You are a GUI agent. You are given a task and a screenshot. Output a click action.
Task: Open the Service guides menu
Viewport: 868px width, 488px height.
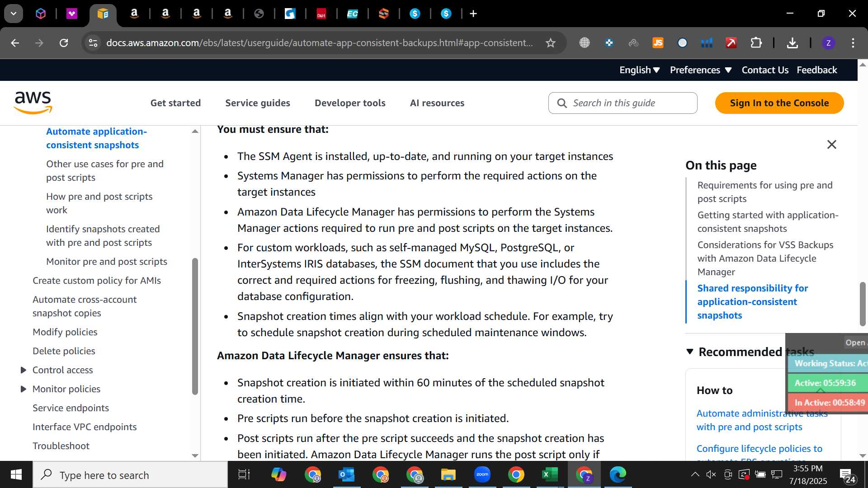(258, 103)
